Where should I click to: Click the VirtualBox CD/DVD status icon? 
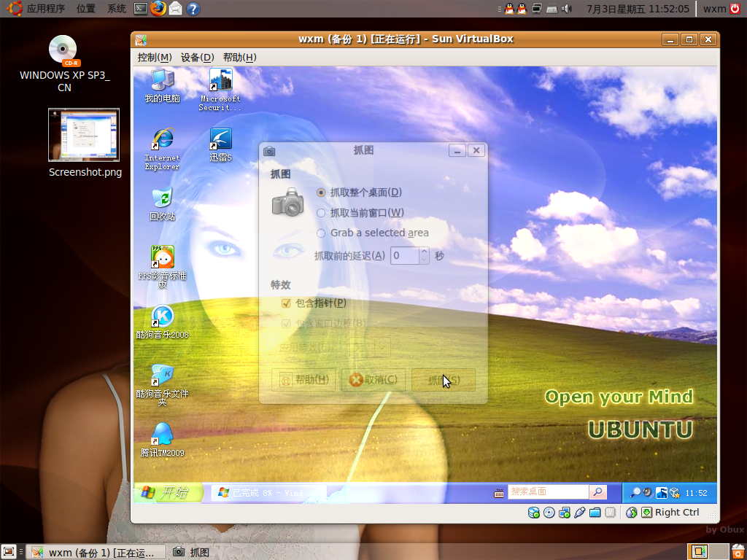pos(549,513)
